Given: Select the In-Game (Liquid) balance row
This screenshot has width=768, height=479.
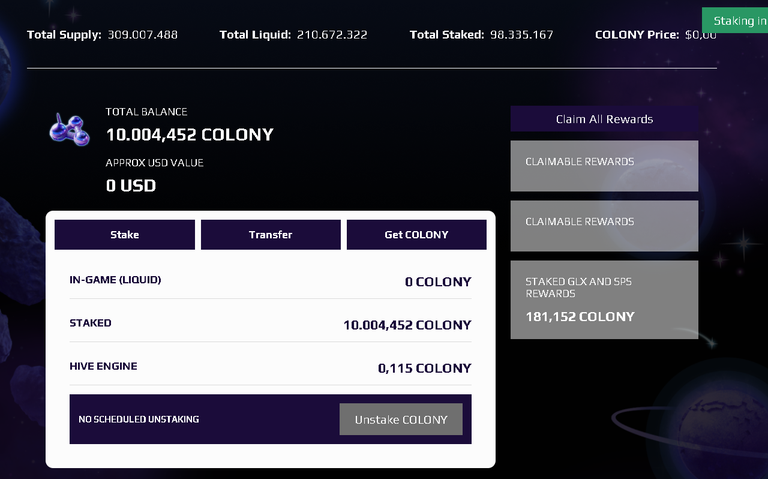Looking at the screenshot, I should pos(270,281).
